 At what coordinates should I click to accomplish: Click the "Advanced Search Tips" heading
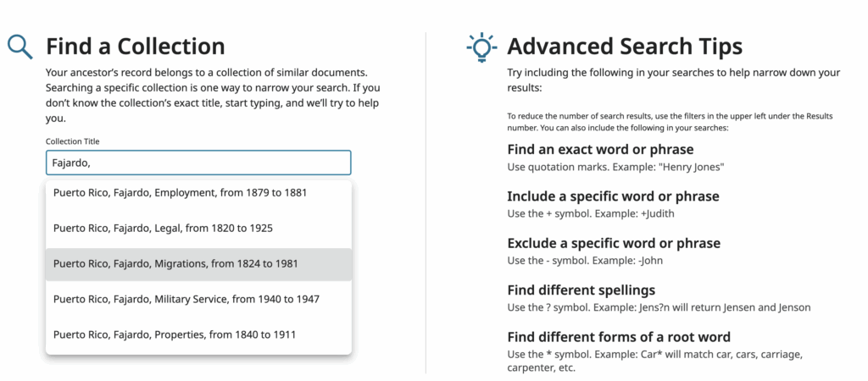click(x=625, y=46)
